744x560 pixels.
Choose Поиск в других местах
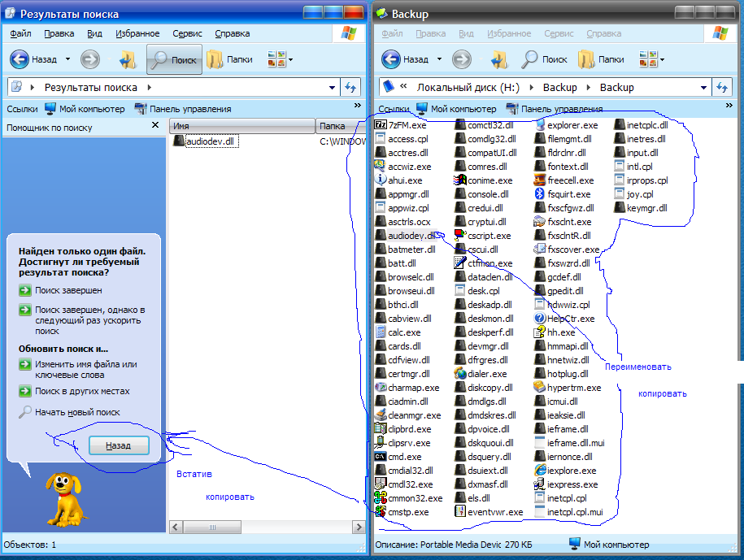tap(74, 391)
